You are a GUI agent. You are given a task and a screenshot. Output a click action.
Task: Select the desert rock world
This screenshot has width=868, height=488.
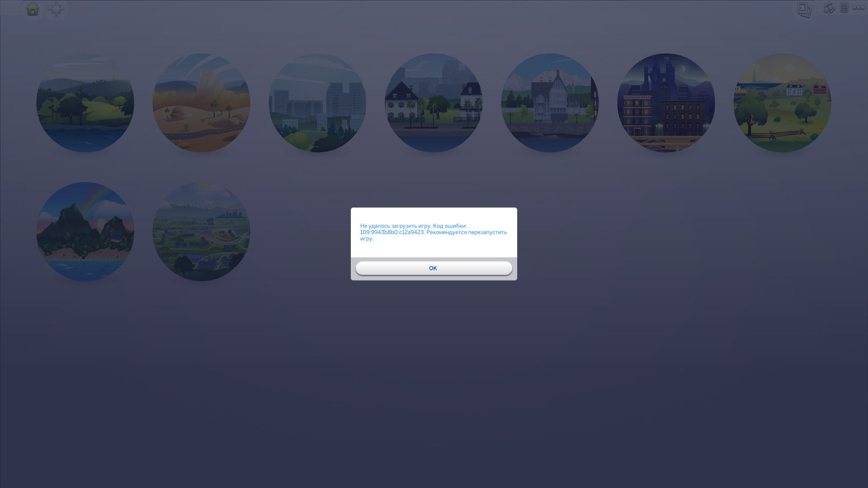(201, 103)
